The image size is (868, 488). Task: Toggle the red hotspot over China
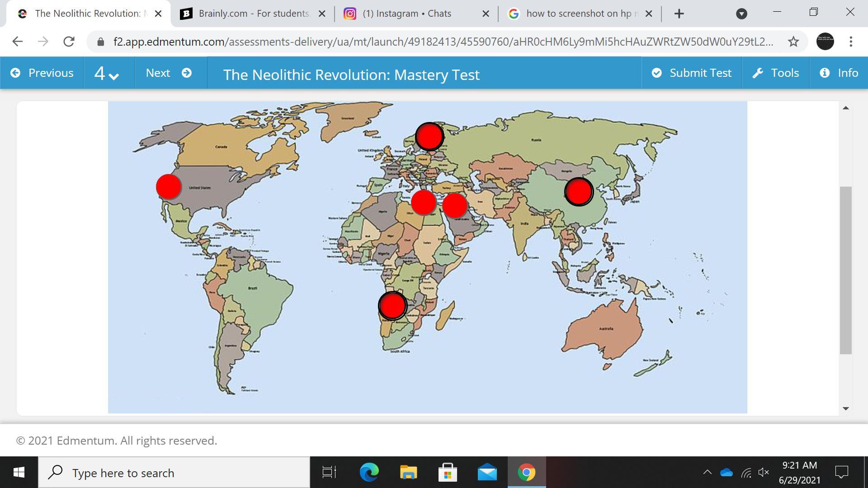click(579, 192)
